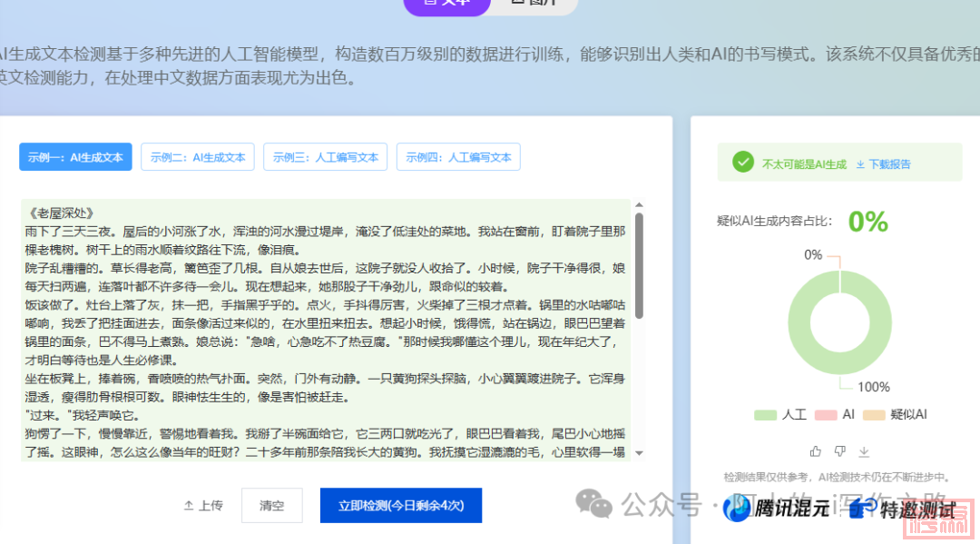Toggle the 疑似AI legend orange swatch

tap(873, 414)
